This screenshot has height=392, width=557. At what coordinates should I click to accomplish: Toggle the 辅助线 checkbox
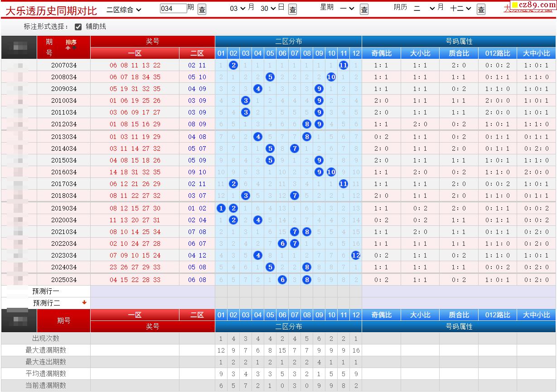pos(78,27)
